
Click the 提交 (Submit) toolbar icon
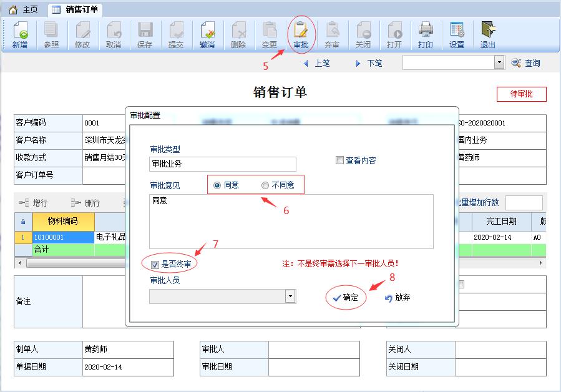[x=176, y=34]
